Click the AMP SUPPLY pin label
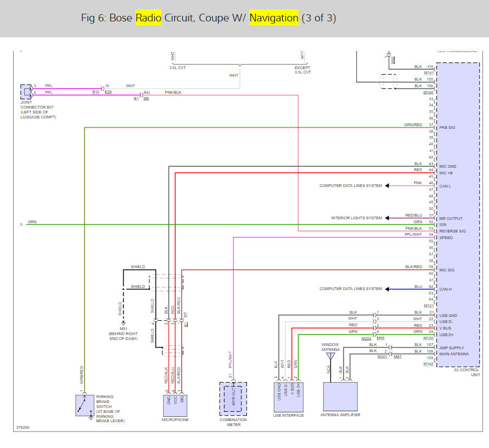 point(452,348)
